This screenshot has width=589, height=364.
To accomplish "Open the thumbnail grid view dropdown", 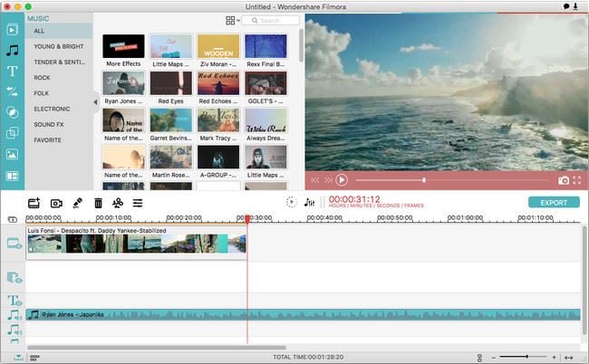I will pyautogui.click(x=233, y=20).
